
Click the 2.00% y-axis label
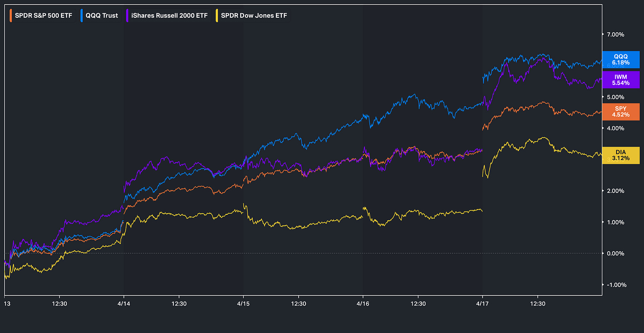click(615, 191)
